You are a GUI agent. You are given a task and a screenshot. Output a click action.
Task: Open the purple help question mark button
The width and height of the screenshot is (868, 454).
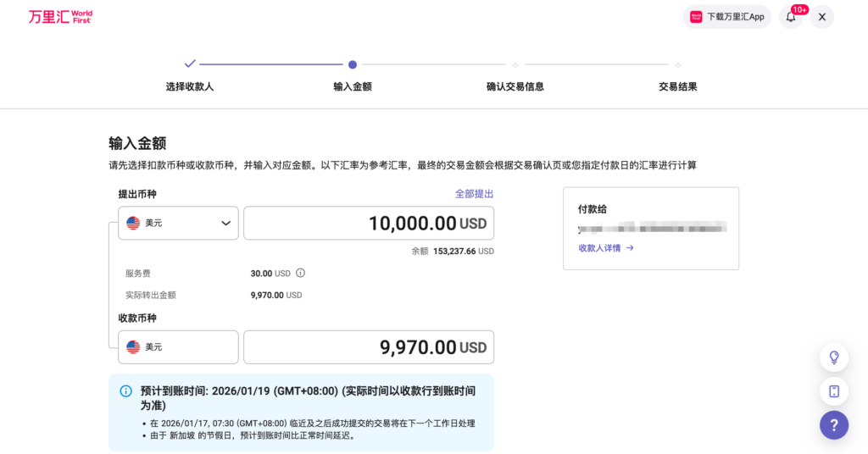834,425
